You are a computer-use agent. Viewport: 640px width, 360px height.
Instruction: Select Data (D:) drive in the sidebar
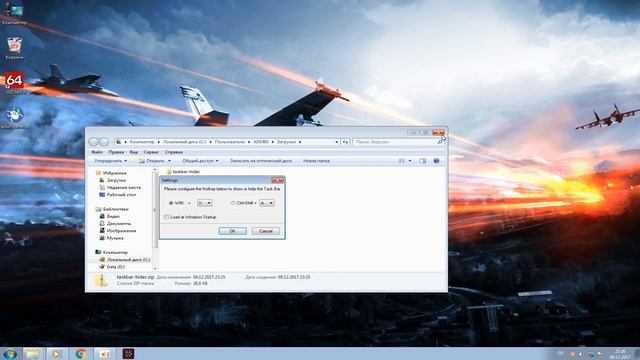tap(112, 267)
